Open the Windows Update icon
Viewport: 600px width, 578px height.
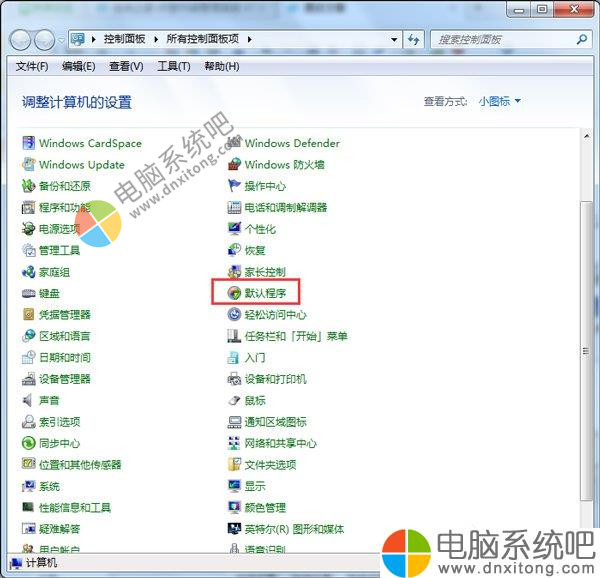point(30,165)
